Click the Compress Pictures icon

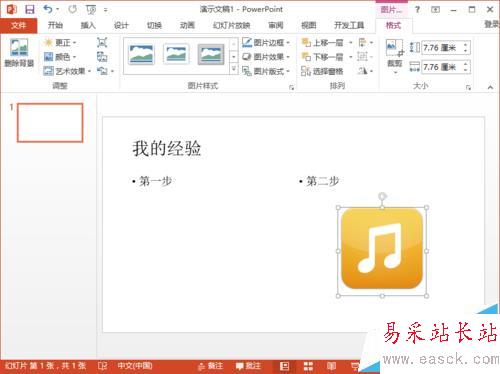pos(102,43)
